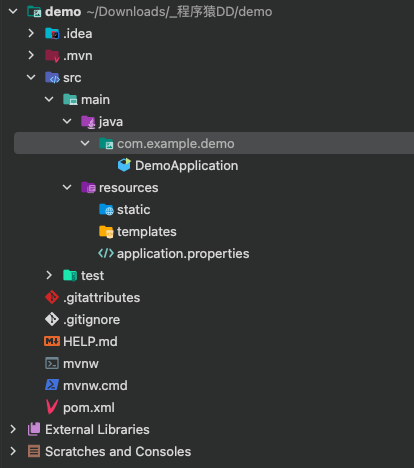Collapse the src folder
This screenshot has width=414, height=468.
point(31,77)
